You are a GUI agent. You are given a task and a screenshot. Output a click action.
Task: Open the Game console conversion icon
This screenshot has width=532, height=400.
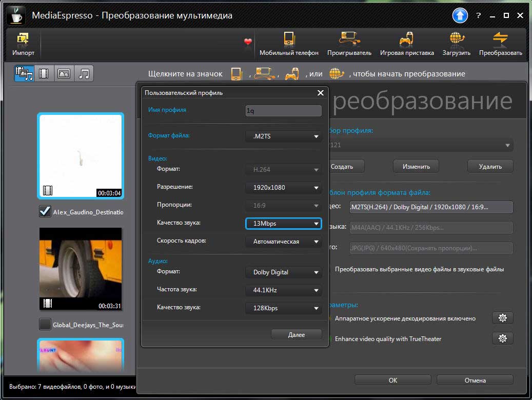406,40
